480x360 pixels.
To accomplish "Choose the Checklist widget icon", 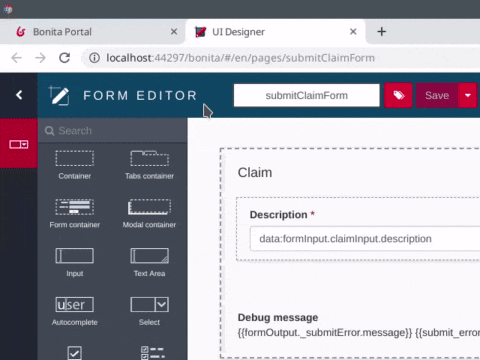I will (152, 353).
